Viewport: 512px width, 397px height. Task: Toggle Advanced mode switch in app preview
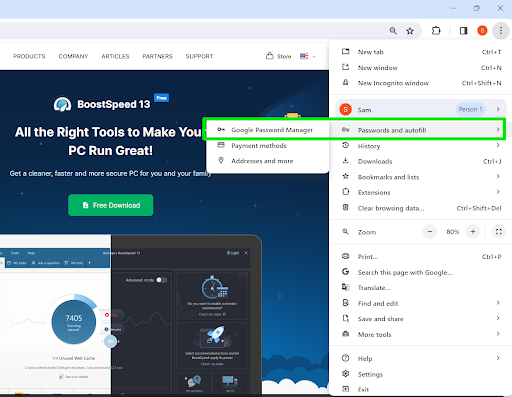162,280
